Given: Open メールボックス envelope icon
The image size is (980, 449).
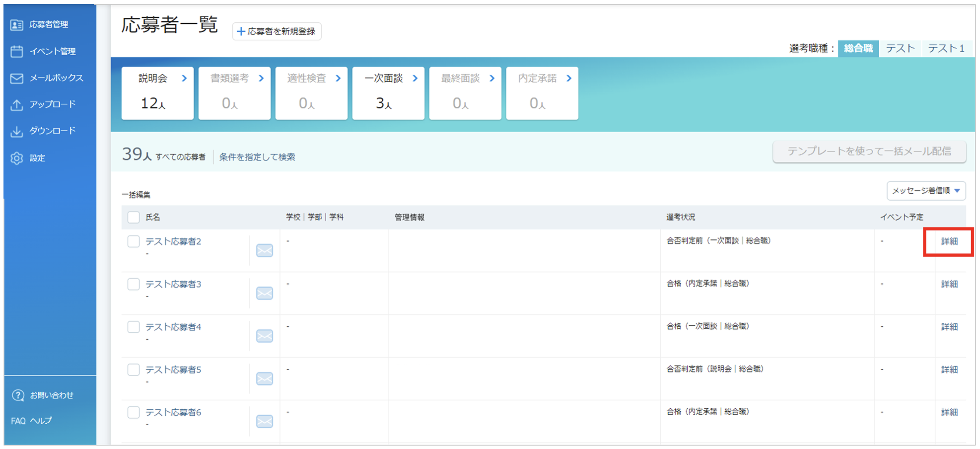Looking at the screenshot, I should pyautogui.click(x=17, y=78).
